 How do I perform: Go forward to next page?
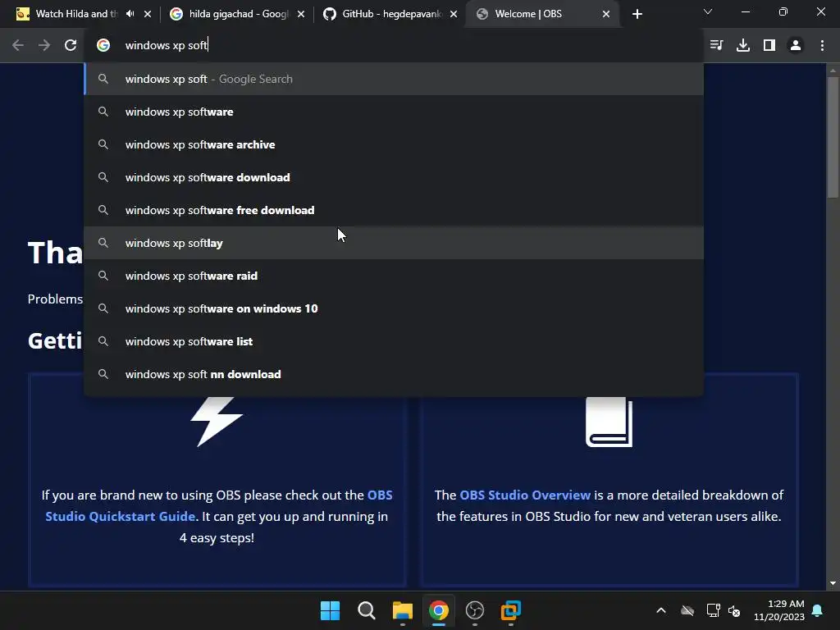44,46
